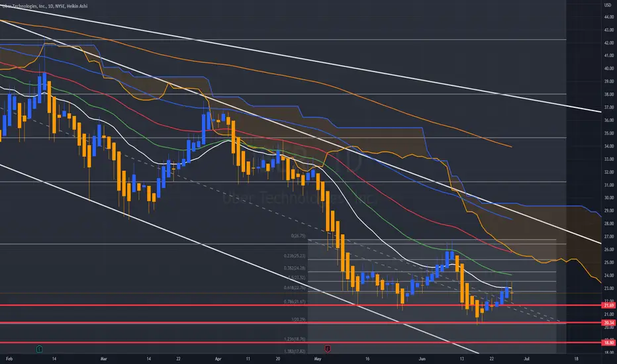The image size is (617, 364).
Task: Click the 0(26.75) Fibonacci level label
Action: click(x=299, y=236)
